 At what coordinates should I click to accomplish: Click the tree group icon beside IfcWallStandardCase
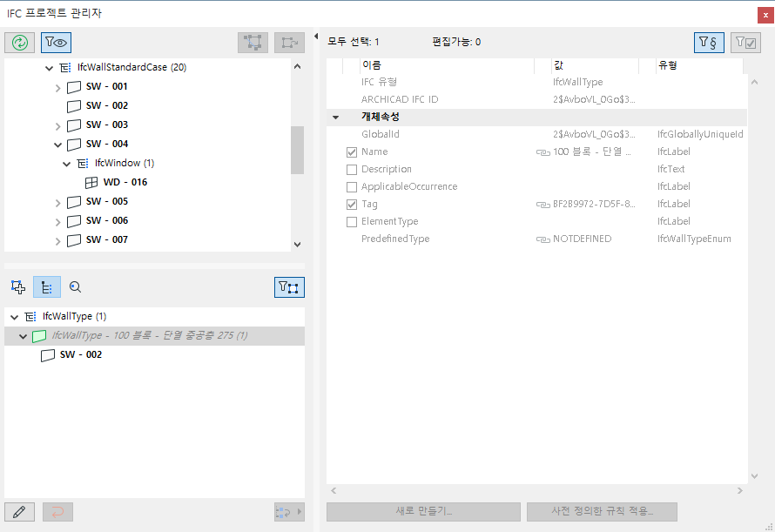coord(64,68)
